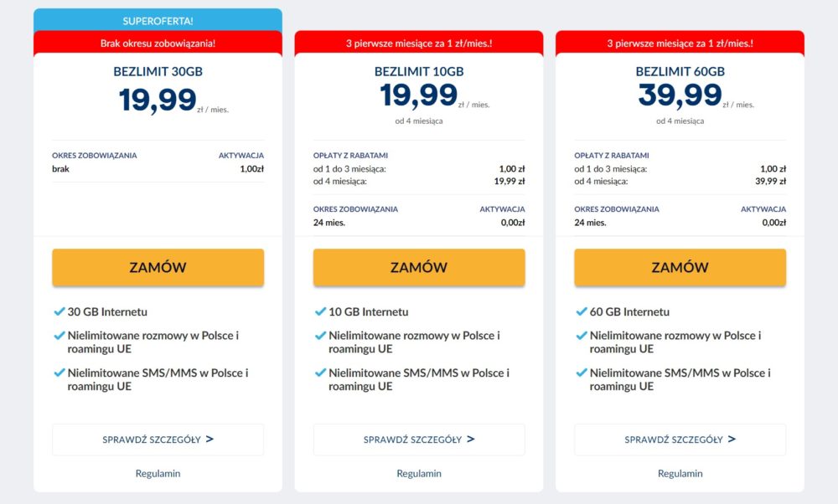
Task: Click the checkmark next to 30 GB Internetu
Action: click(x=59, y=311)
